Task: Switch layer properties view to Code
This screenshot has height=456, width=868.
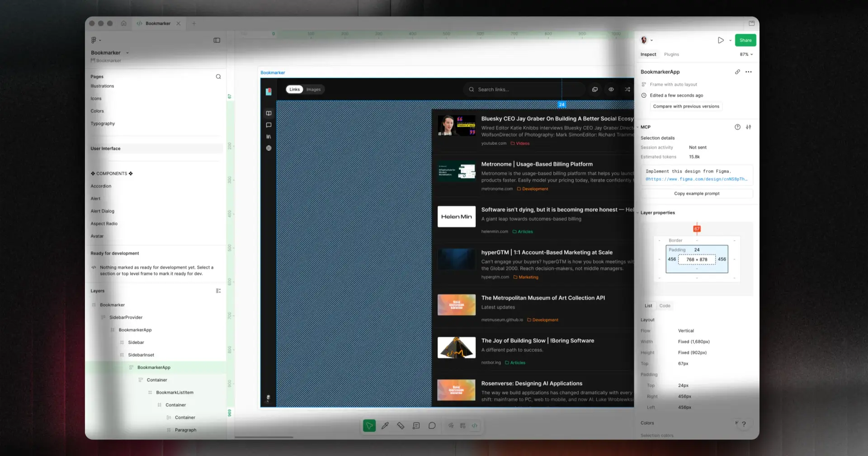Action: point(665,306)
